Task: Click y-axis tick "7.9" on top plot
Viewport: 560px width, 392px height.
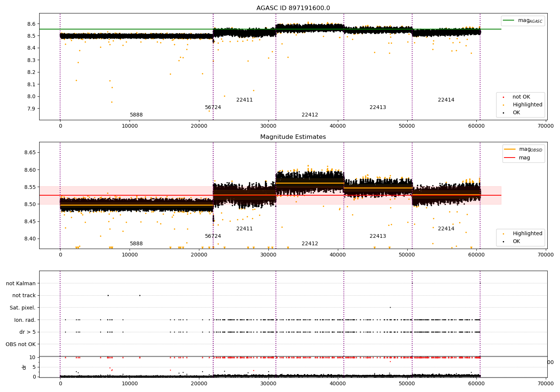Action: (x=31, y=109)
